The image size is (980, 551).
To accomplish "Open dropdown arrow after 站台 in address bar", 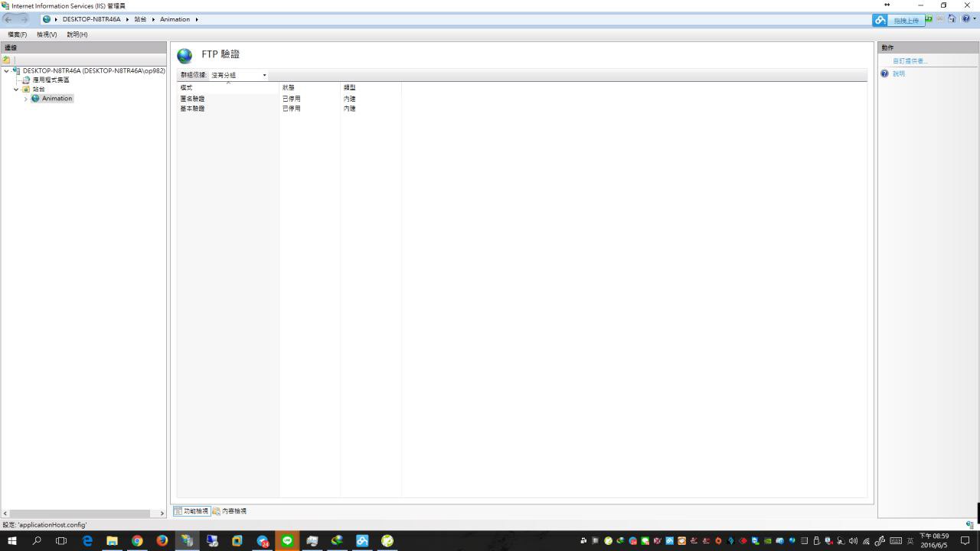I will pos(153,19).
